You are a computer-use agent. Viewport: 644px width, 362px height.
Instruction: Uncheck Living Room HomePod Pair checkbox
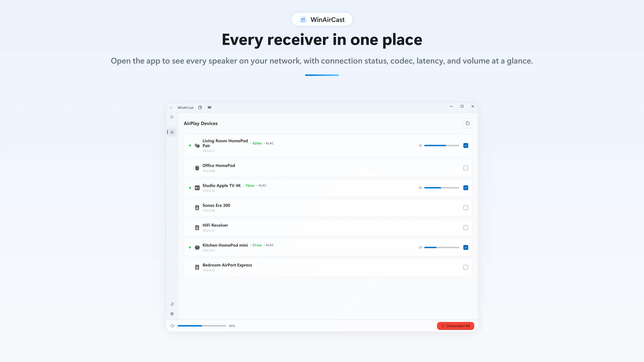pyautogui.click(x=466, y=145)
